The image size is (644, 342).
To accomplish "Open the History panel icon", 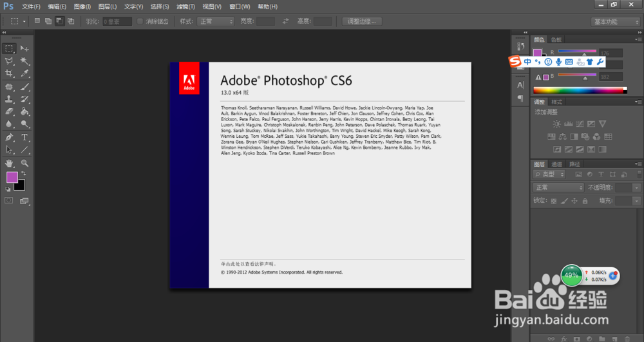I will 521,46.
